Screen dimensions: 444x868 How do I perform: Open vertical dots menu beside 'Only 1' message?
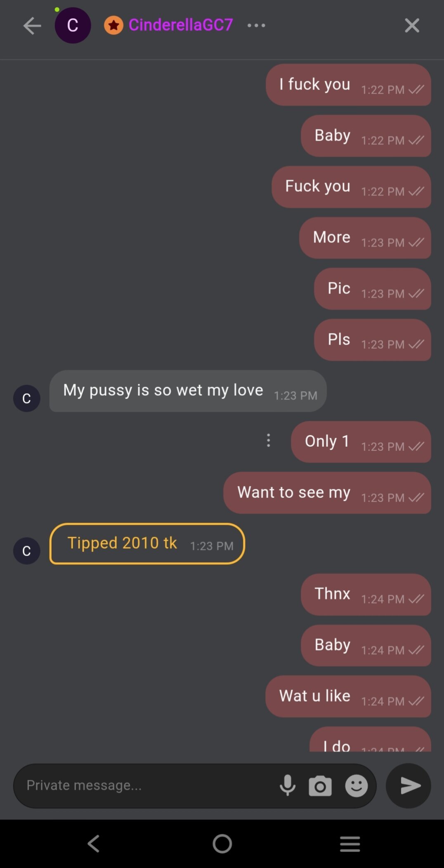tap(268, 440)
